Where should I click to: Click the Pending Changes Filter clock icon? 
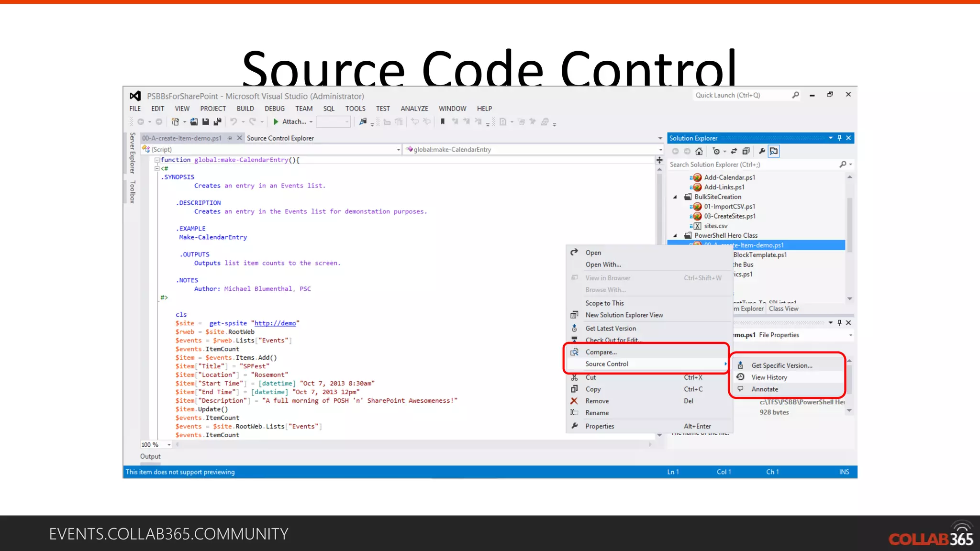[x=716, y=152]
